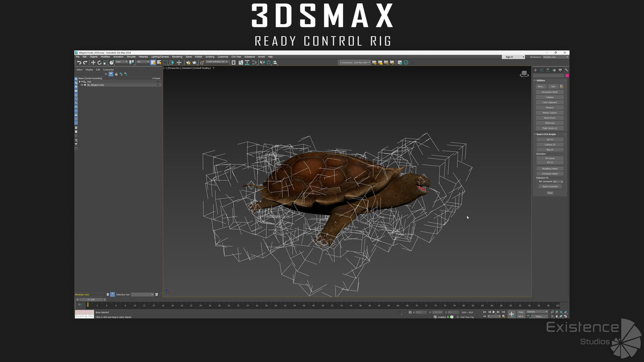Screen dimensions: 644x362
Task: Click the Select by Name icon
Action: tap(159, 62)
